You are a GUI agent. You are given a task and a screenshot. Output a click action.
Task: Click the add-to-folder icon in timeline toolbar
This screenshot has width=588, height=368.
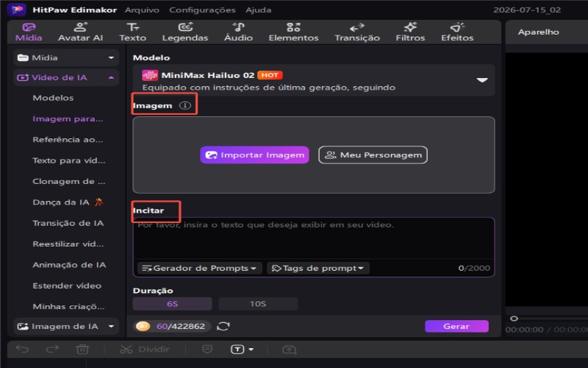pyautogui.click(x=289, y=350)
